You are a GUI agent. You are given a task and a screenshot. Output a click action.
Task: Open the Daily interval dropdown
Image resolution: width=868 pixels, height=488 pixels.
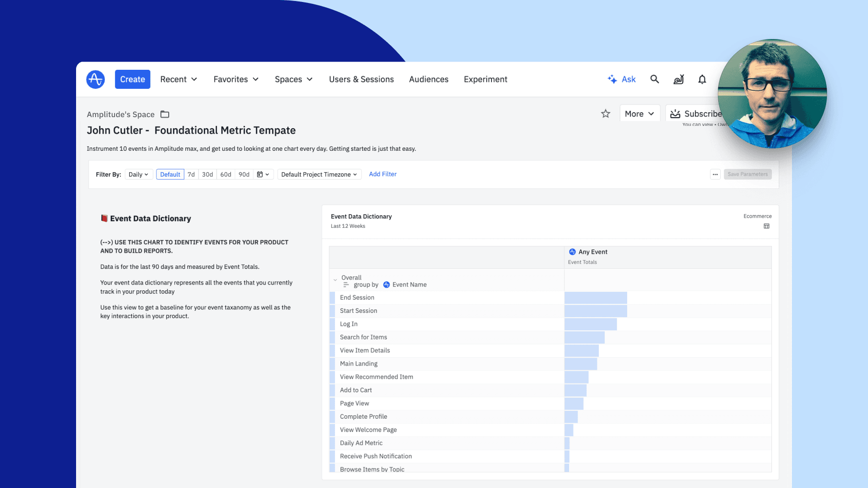[x=138, y=174]
